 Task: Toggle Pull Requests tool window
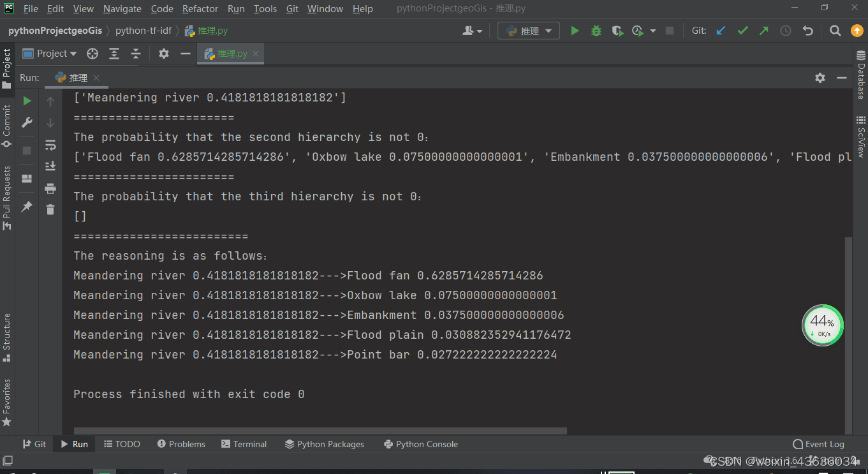[x=7, y=198]
